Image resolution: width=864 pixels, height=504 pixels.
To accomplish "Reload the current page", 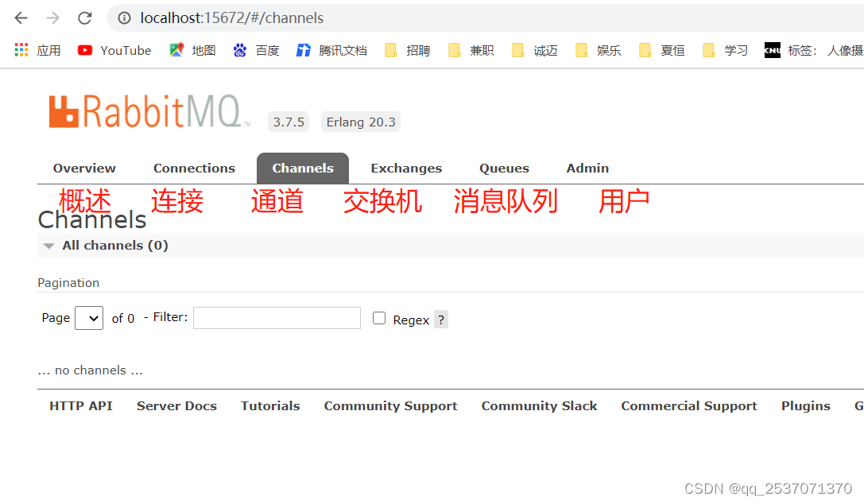I will click(84, 17).
